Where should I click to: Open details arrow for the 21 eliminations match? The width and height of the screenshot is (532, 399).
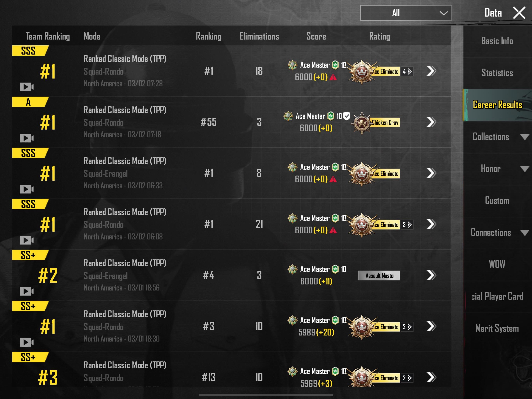pyautogui.click(x=431, y=224)
